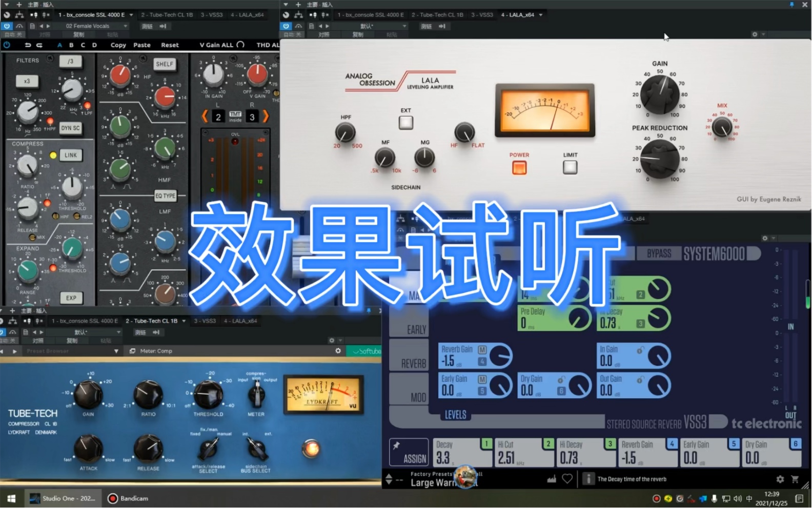The width and height of the screenshot is (812, 508).
Task: Switch to 1 - bx_console tab in LALA window
Action: 371,15
